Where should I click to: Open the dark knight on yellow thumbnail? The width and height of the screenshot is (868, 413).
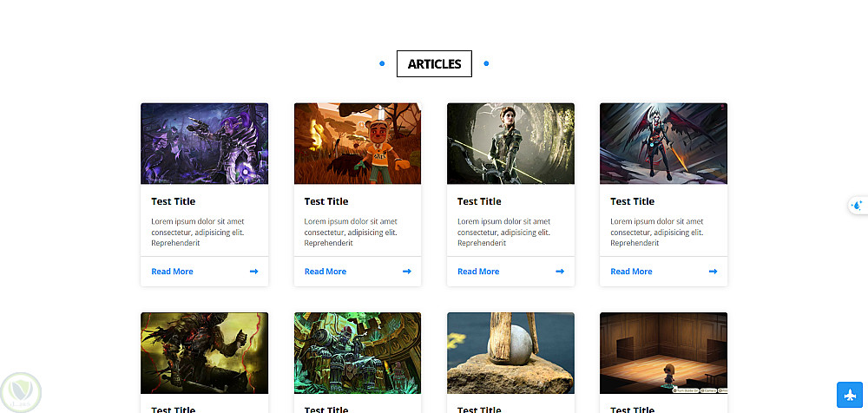[204, 353]
